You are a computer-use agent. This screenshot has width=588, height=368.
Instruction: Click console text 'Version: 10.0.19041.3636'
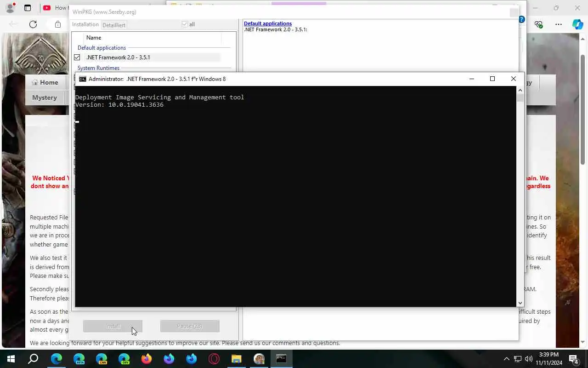point(119,105)
